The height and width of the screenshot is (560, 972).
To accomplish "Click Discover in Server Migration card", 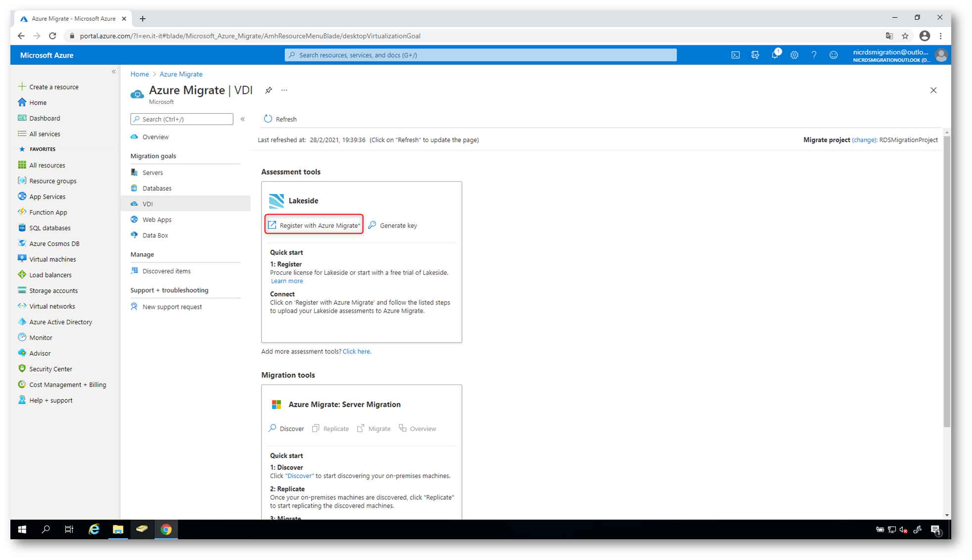I will 286,429.
